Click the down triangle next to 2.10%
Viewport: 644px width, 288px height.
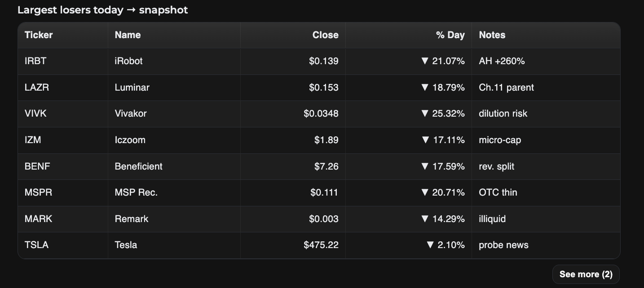click(x=430, y=245)
